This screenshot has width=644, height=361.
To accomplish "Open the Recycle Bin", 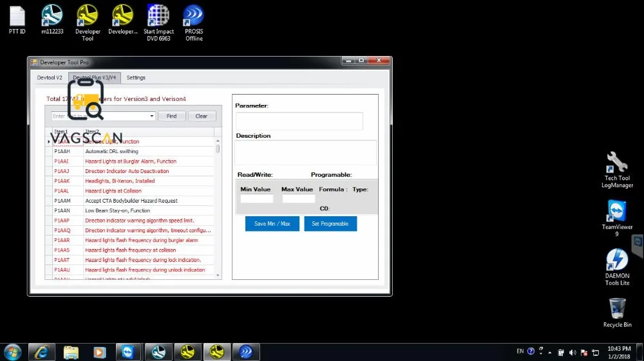I will tap(617, 313).
